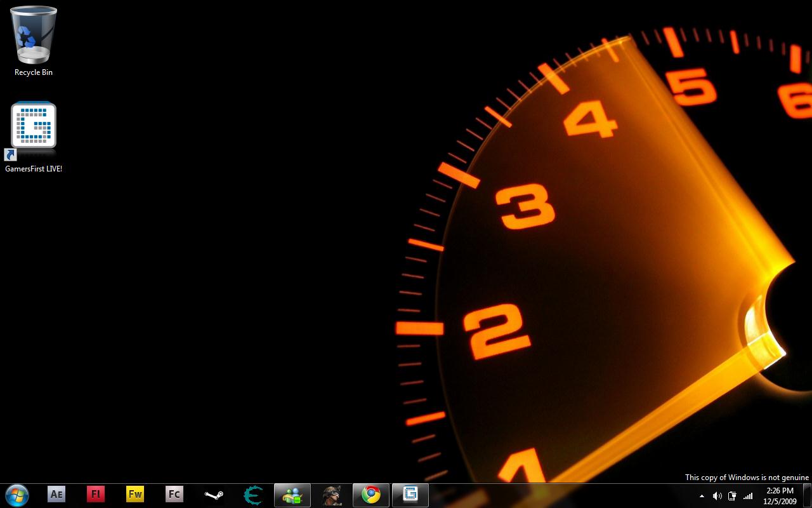812x508 pixels.
Task: Select the GamersFirst LIVE! desktop shortcut
Action: pos(34,137)
